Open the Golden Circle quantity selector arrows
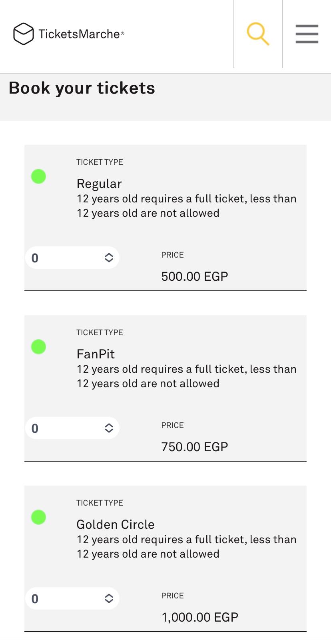 coord(109,598)
